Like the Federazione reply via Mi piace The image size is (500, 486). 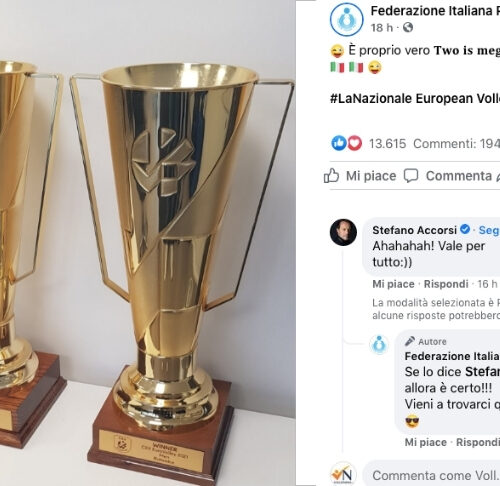[426, 442]
